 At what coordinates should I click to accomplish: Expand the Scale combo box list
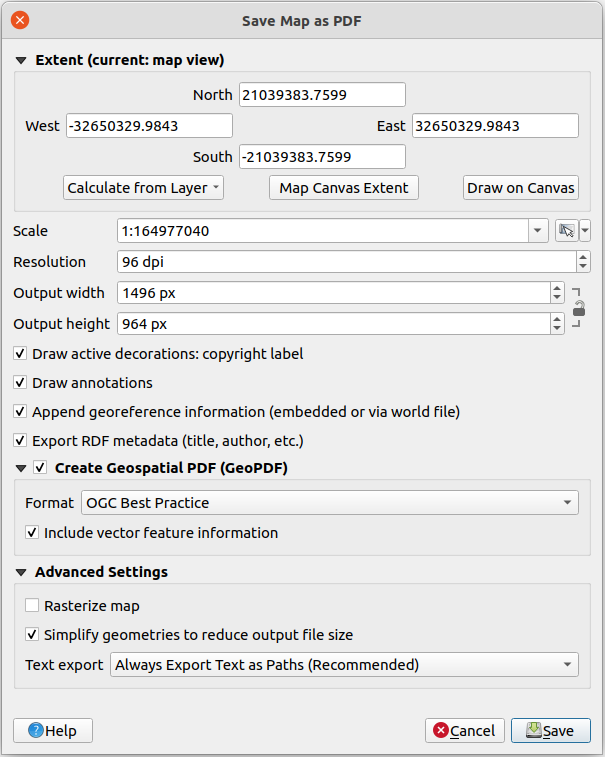[x=539, y=231]
